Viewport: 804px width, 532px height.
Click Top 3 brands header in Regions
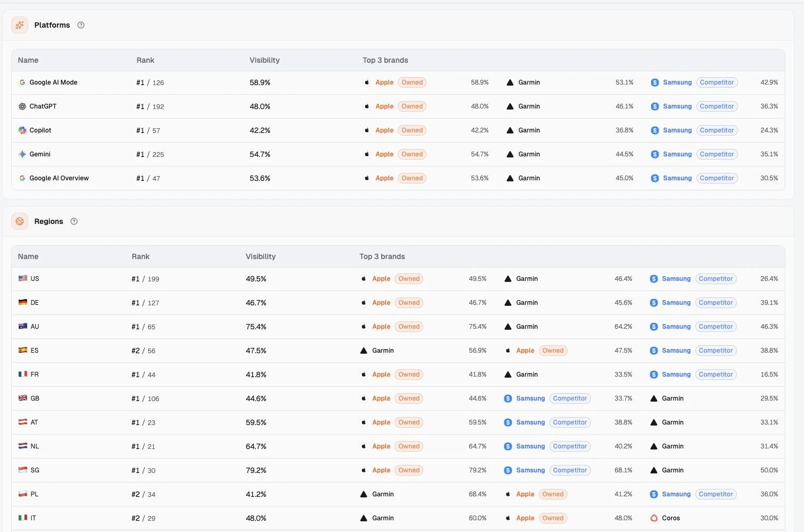tap(382, 256)
